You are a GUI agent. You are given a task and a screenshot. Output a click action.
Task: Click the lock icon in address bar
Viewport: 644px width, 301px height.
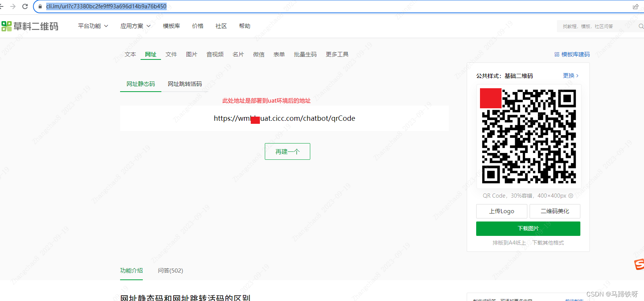click(40, 6)
